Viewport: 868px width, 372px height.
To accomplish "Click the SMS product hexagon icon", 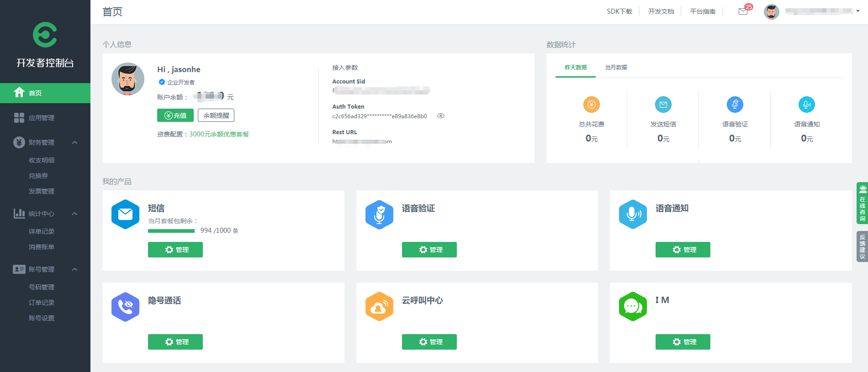I will 125,214.
